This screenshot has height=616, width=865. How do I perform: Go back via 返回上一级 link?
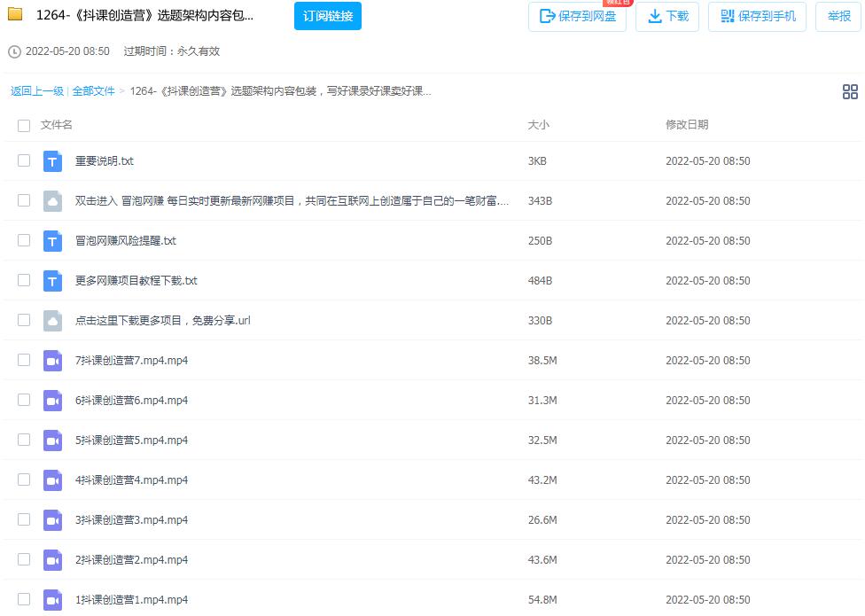(37, 91)
